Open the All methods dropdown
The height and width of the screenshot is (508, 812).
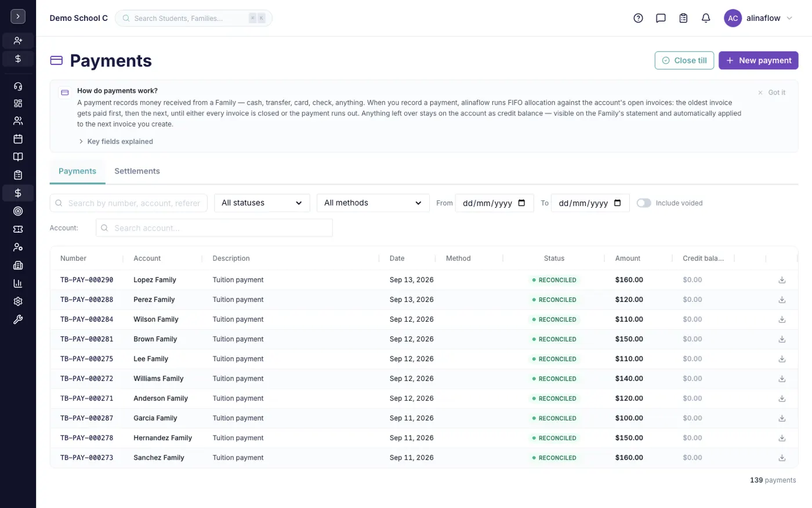point(373,203)
